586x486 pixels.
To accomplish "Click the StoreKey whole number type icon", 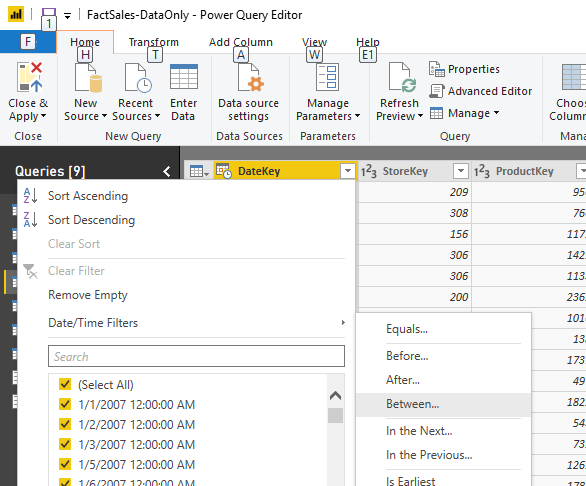I will pyautogui.click(x=368, y=171).
